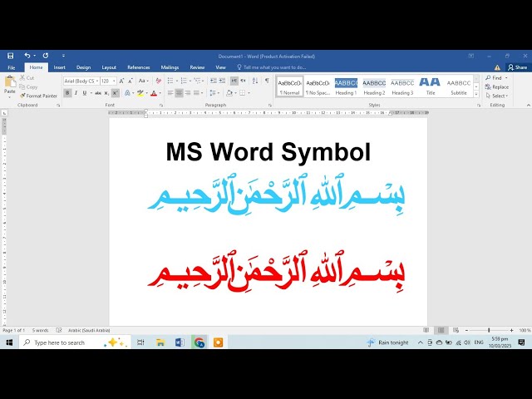532x399 pixels.
Task: Go to the References tab
Action: [x=139, y=67]
